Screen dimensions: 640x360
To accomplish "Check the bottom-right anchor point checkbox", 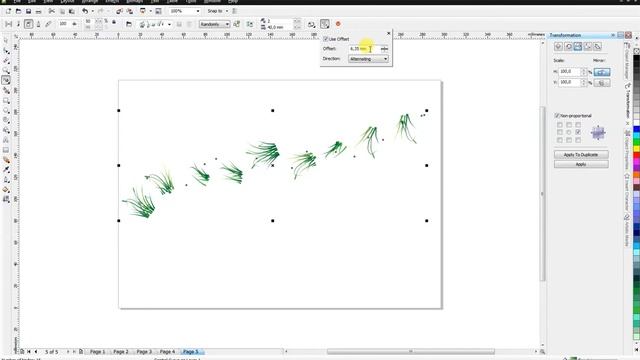I will coord(578,140).
